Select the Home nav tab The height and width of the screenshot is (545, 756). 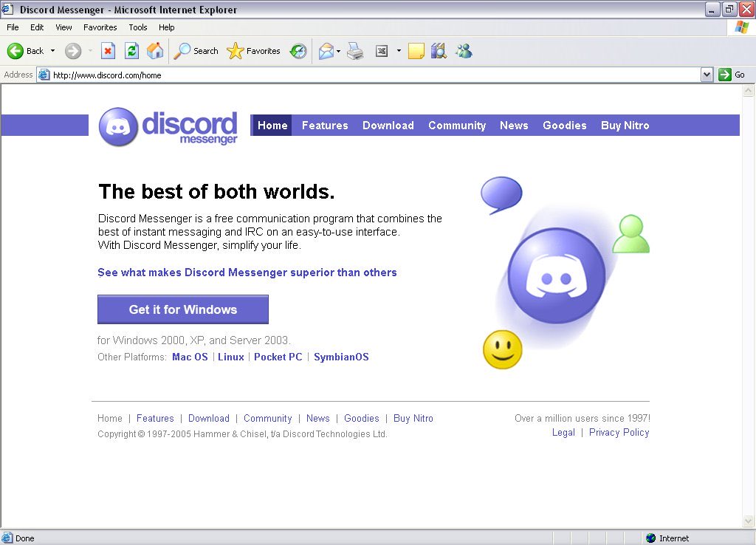272,126
